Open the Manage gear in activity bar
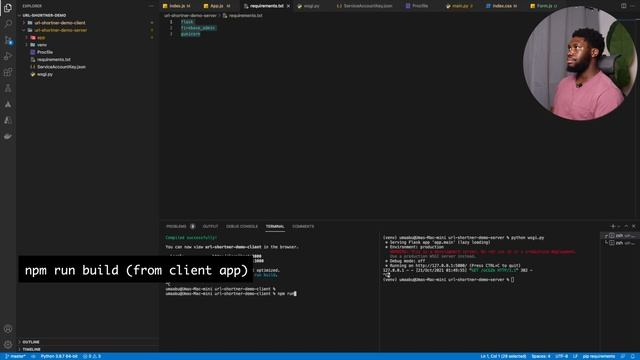Screen dimensions: 640x360 pyautogui.click(x=8, y=344)
